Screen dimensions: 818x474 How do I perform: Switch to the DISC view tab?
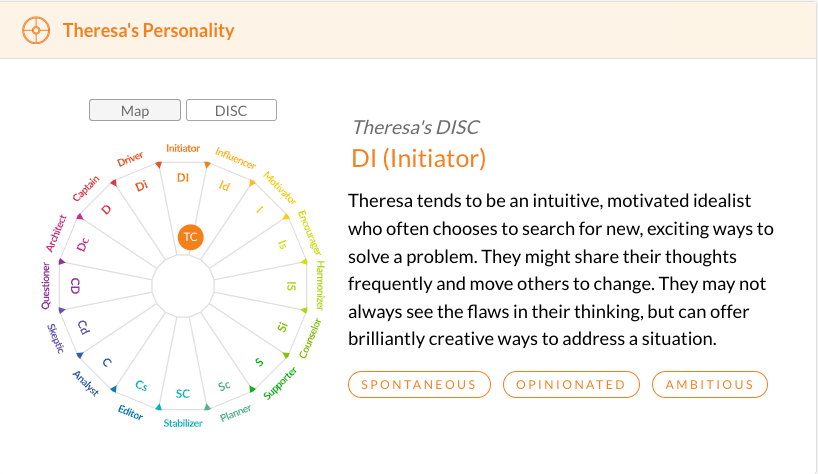click(231, 111)
